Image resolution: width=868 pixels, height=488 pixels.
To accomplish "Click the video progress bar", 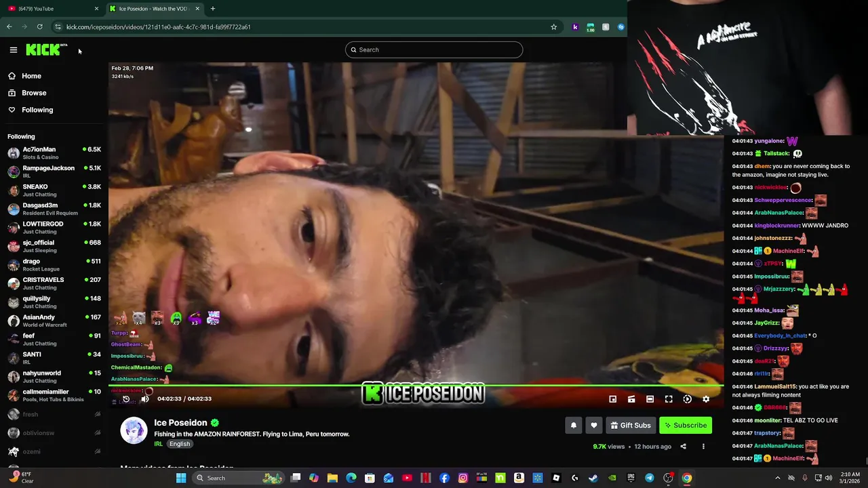I will (416, 387).
